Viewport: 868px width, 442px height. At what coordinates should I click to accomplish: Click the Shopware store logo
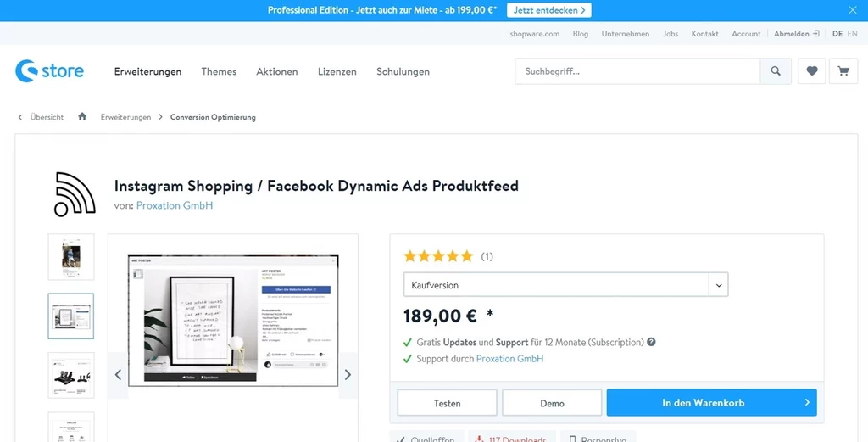49,71
